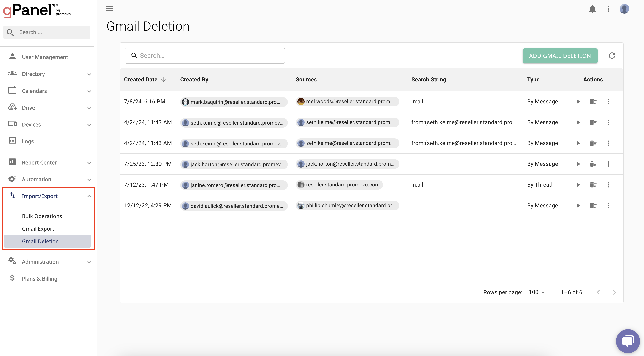Viewport: 644px width, 356px height.
Task: Click the david.aulick creator chip
Action: (234, 206)
